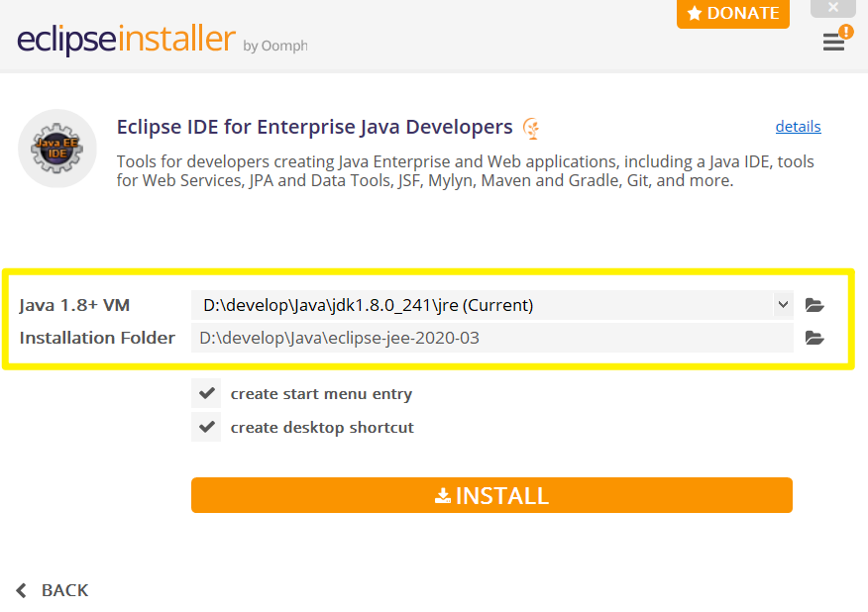The height and width of the screenshot is (612, 868).
Task: Click the DONATE button
Action: tap(733, 13)
